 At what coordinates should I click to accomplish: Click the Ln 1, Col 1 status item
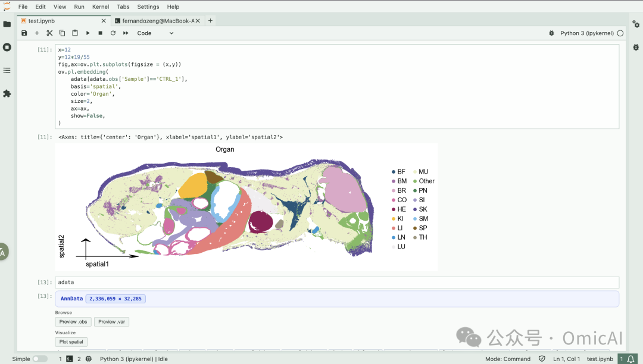coord(566,359)
